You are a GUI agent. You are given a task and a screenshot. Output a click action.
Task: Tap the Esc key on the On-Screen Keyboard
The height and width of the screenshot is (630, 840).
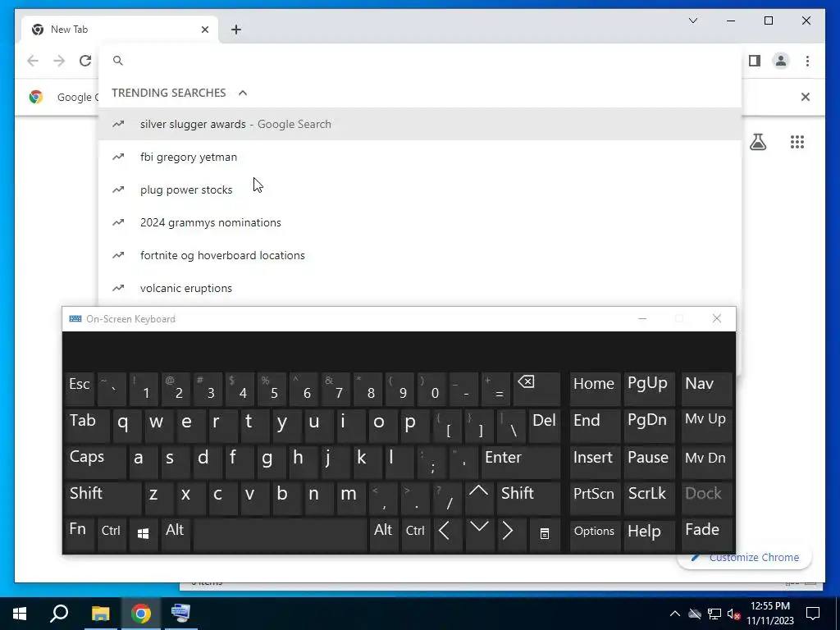pos(80,388)
